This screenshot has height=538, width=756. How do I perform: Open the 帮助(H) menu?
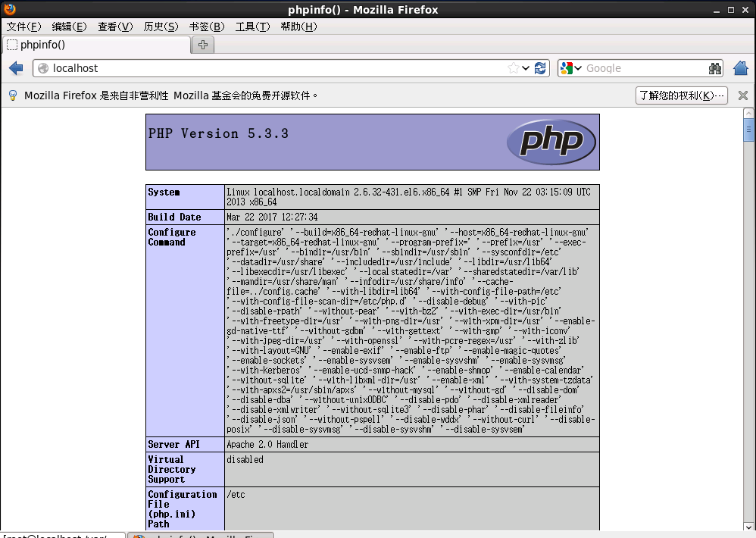click(298, 27)
